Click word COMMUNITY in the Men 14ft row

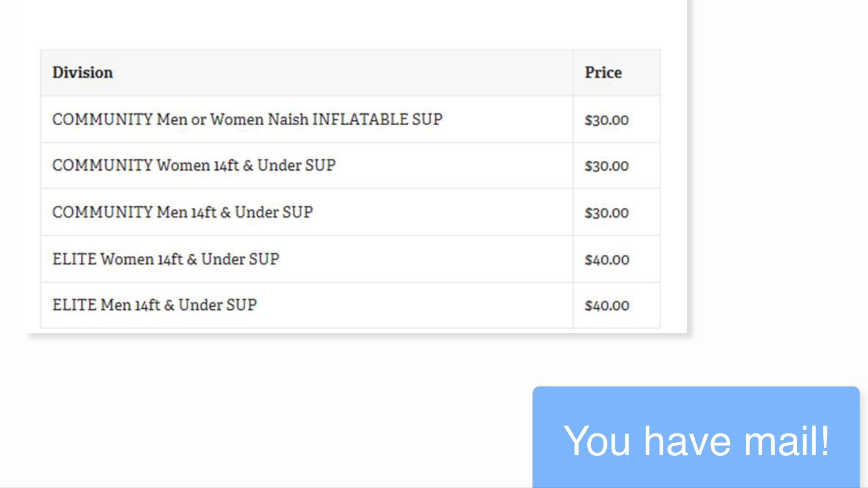tap(102, 212)
